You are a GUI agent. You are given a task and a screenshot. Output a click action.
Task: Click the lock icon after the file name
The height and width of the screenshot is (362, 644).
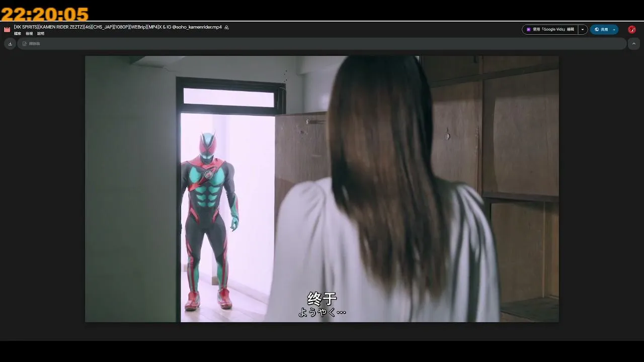[226, 27]
